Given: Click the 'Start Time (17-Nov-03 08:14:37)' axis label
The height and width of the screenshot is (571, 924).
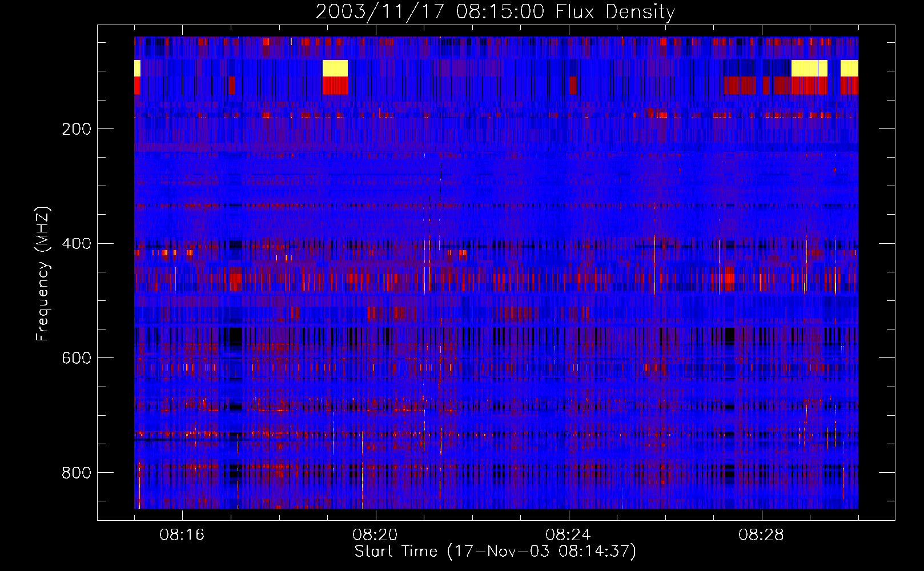Looking at the screenshot, I should pos(495,552).
